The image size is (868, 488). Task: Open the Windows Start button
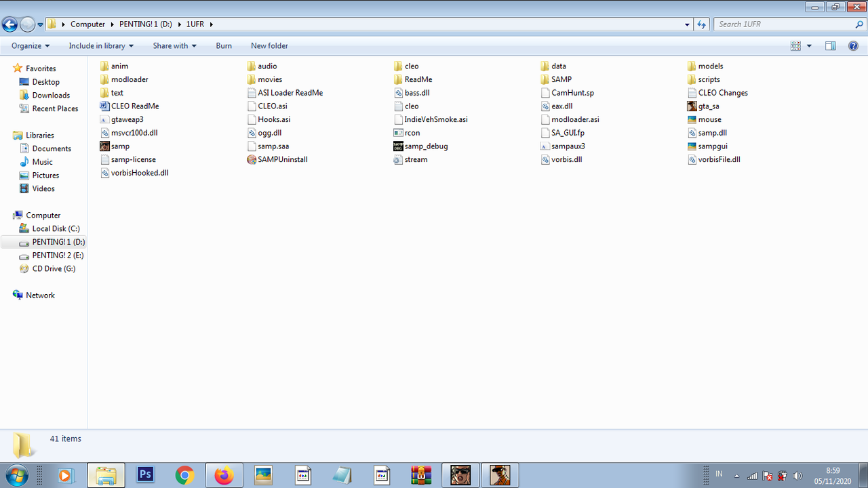(18, 474)
